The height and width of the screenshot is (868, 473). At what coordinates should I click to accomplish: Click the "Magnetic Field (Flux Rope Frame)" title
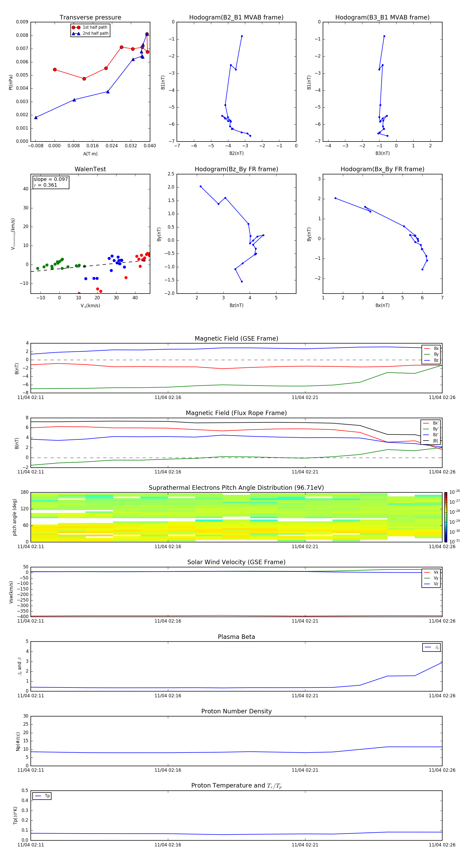pyautogui.click(x=236, y=413)
